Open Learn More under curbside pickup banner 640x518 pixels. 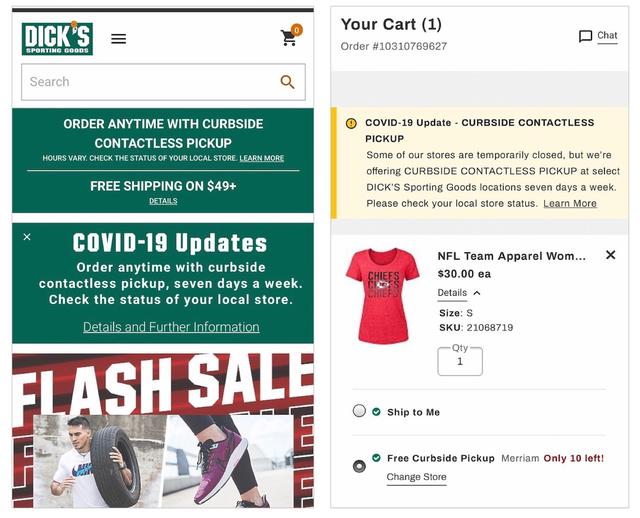pos(262,158)
